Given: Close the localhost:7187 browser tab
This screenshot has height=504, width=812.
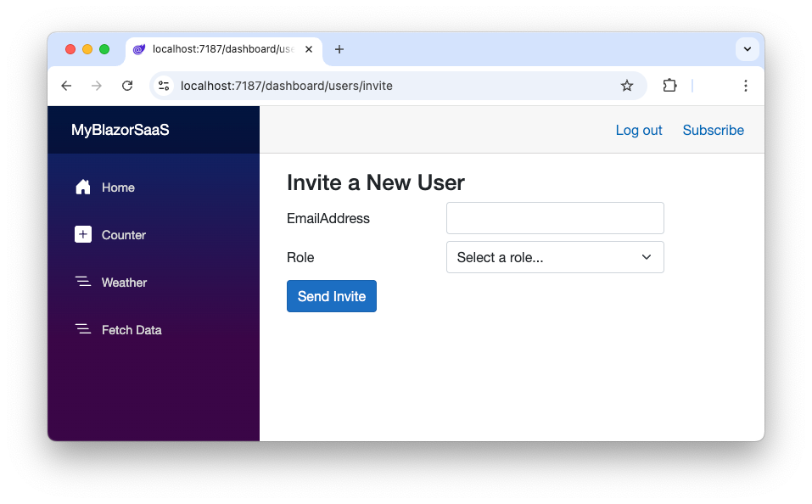Looking at the screenshot, I should 309,49.
